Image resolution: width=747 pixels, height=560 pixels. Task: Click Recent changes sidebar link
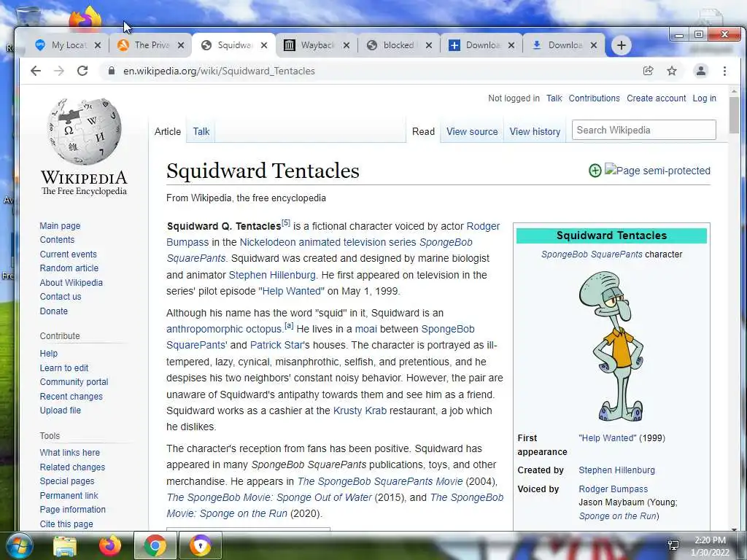click(x=71, y=396)
